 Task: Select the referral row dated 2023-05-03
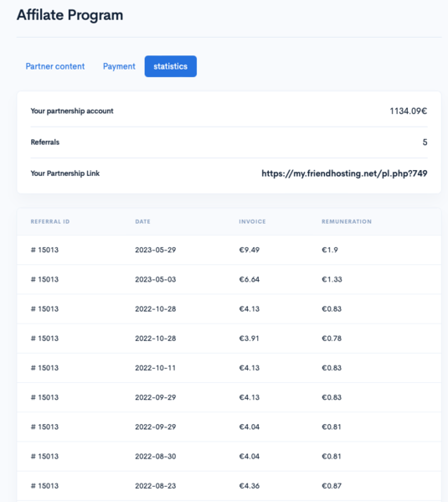coord(229,279)
